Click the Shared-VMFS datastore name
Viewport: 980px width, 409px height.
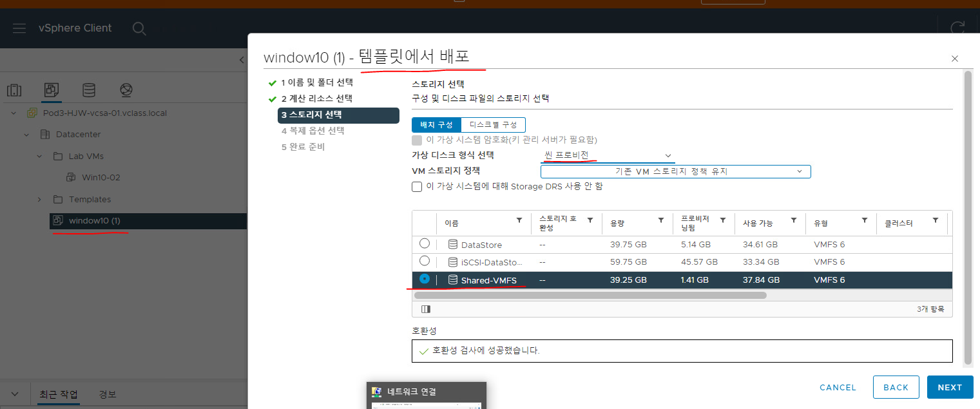pos(488,280)
